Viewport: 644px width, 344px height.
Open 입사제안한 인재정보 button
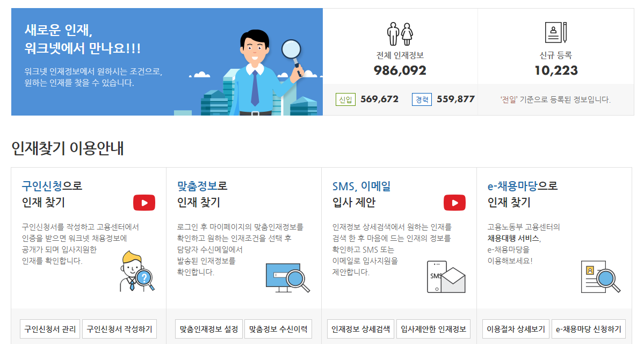click(x=433, y=329)
